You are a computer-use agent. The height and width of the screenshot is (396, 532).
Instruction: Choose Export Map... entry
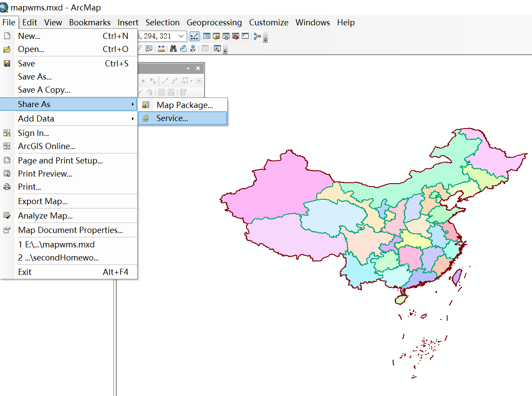coord(69,201)
